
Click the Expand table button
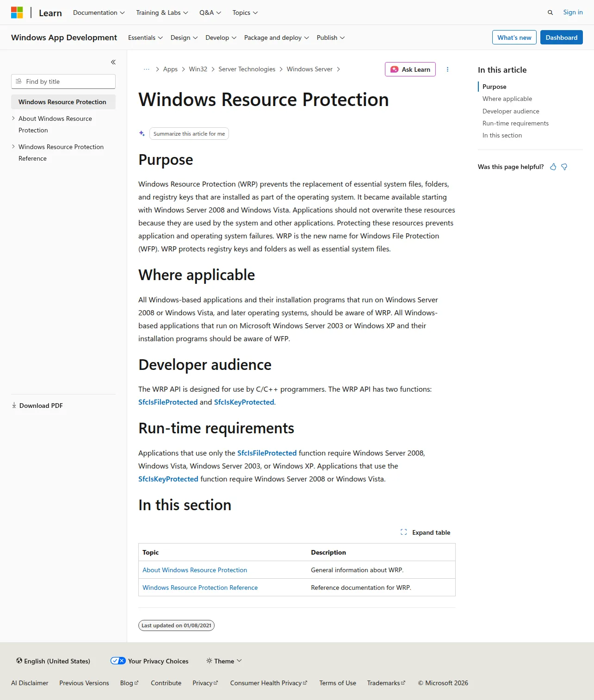425,532
